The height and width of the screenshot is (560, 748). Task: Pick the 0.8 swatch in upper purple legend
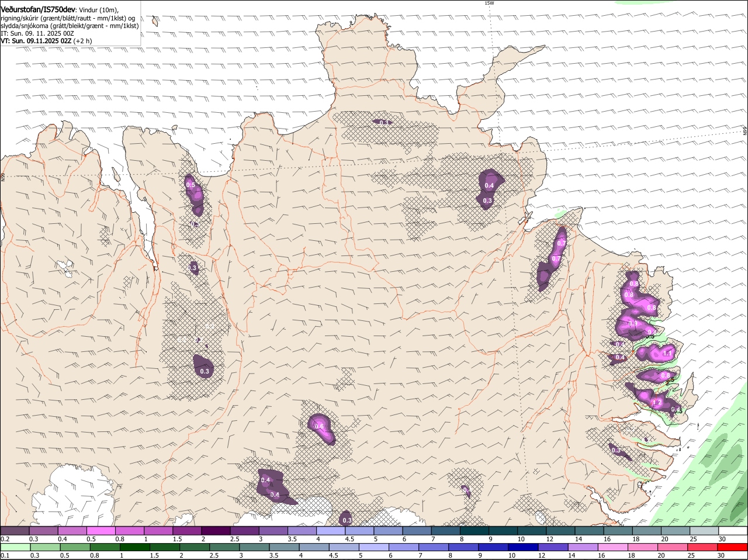[x=129, y=531]
